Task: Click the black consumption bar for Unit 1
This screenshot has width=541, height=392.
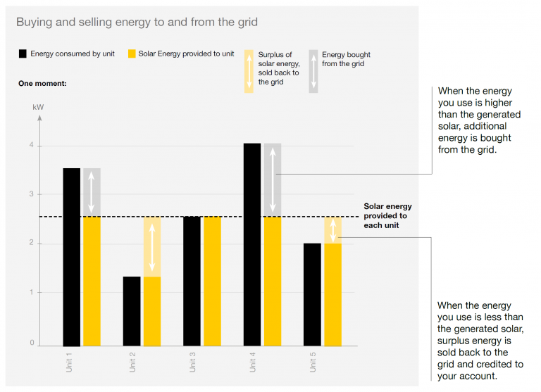Action: [72, 257]
